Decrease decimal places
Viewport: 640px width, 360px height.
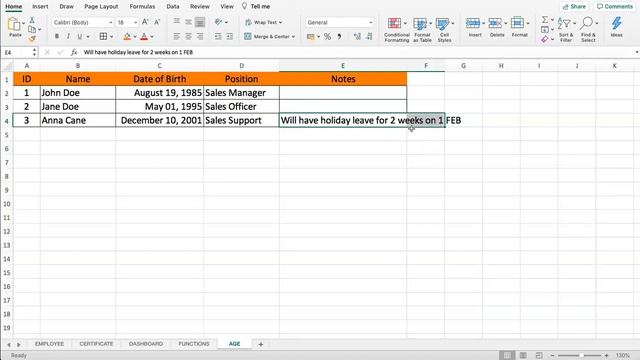pyautogui.click(x=369, y=37)
